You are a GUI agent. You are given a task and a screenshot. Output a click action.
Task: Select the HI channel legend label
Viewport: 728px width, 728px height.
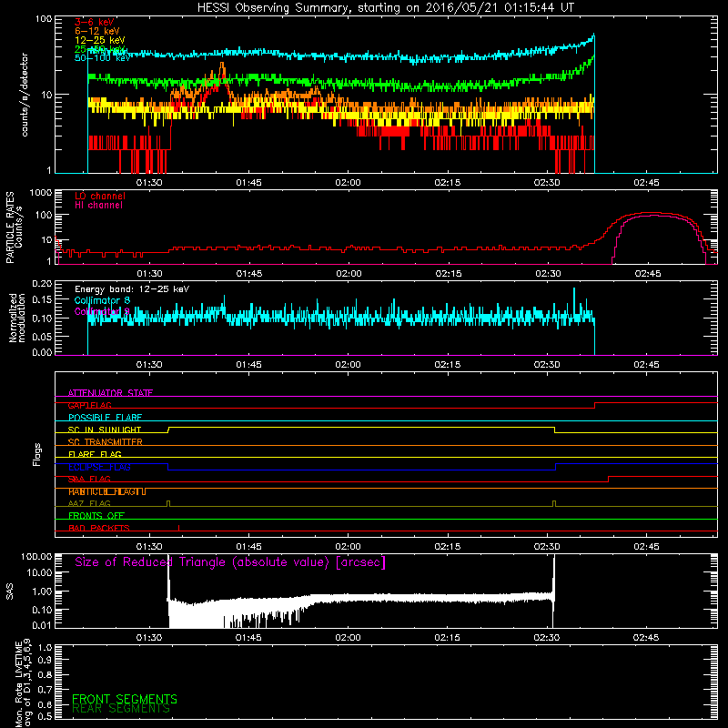pos(98,206)
